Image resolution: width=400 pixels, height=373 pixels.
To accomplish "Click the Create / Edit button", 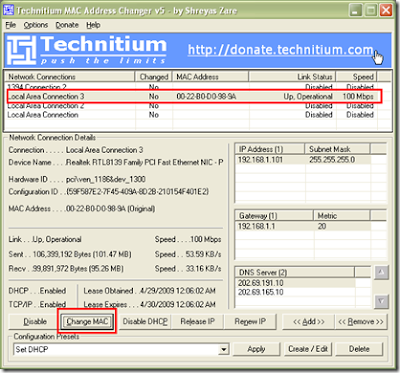I will [308, 349].
